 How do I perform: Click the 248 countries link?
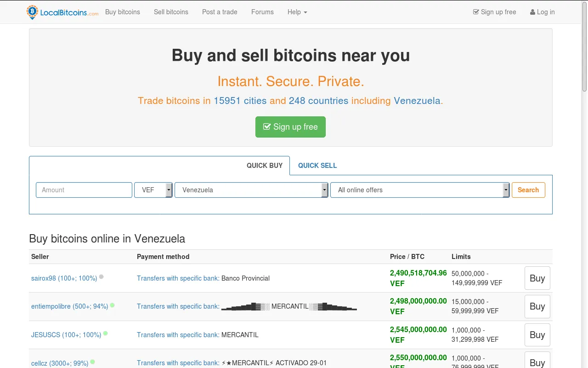[x=318, y=101]
